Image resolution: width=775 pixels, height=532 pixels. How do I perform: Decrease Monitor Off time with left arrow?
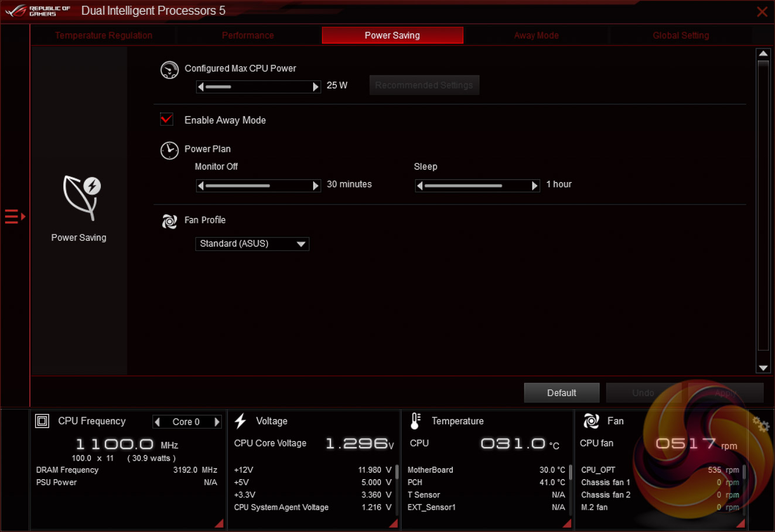tap(201, 186)
